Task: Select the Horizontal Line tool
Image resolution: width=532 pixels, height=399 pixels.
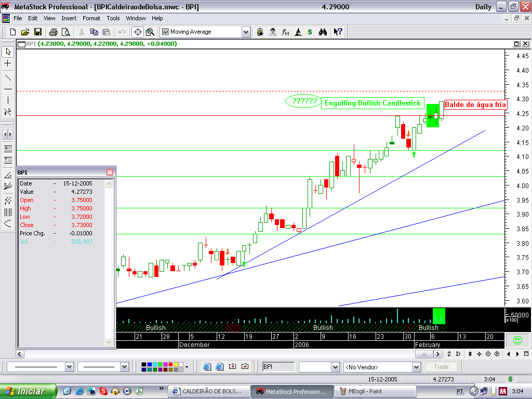Action: click(8, 89)
